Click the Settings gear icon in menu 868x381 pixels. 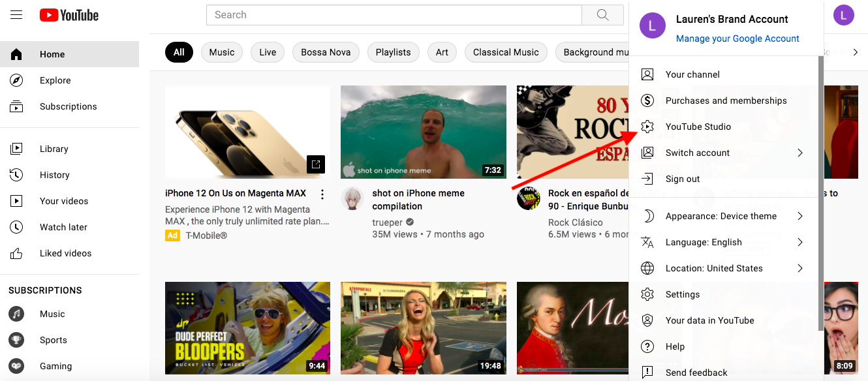(647, 294)
